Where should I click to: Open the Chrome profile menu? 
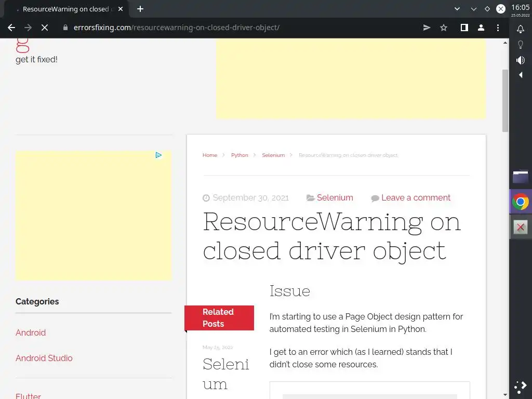(x=481, y=28)
